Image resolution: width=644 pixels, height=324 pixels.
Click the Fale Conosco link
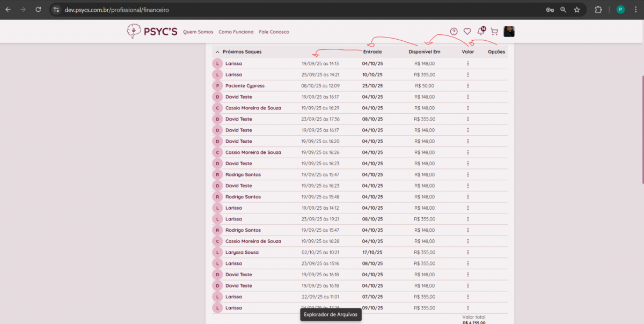(x=274, y=32)
